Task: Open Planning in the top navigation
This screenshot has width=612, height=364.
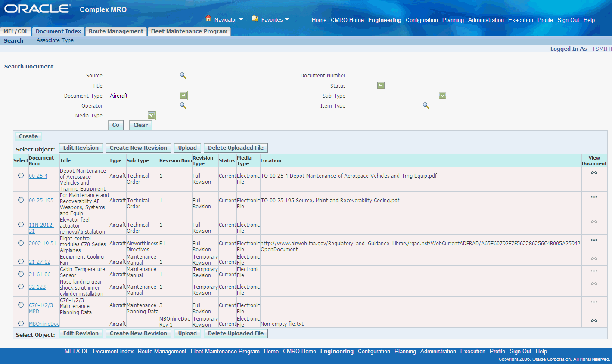Action: click(x=453, y=20)
